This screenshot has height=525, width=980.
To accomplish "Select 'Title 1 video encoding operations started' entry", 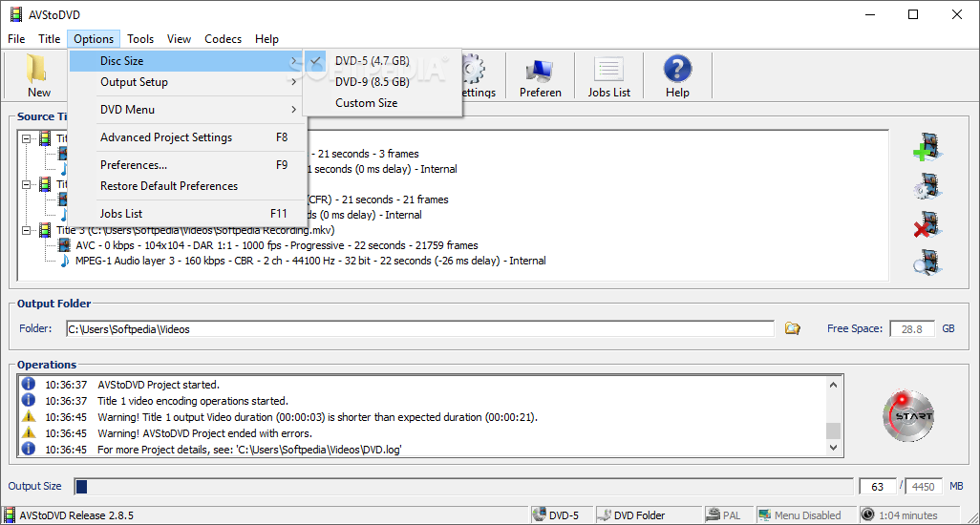I will pos(193,401).
